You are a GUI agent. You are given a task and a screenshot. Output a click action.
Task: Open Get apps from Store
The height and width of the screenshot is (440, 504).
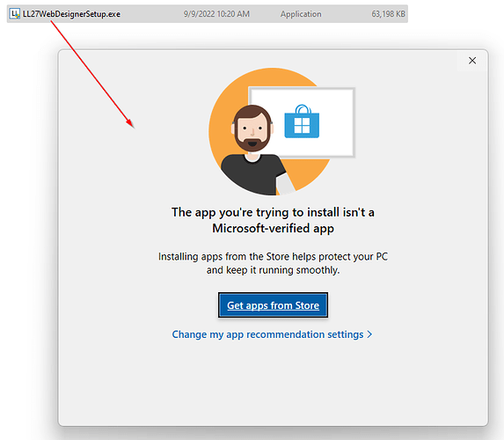(x=273, y=304)
